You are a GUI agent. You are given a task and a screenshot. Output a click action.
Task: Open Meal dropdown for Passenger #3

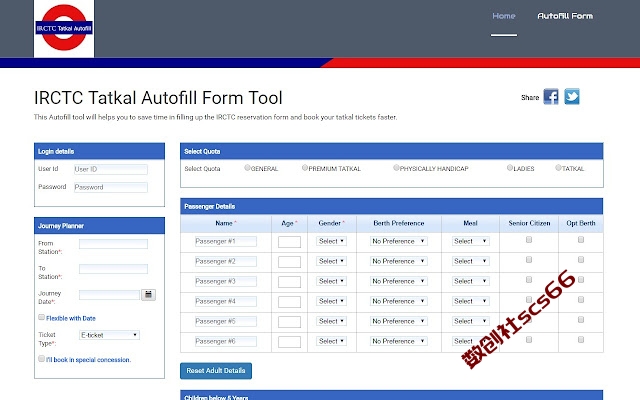[470, 281]
